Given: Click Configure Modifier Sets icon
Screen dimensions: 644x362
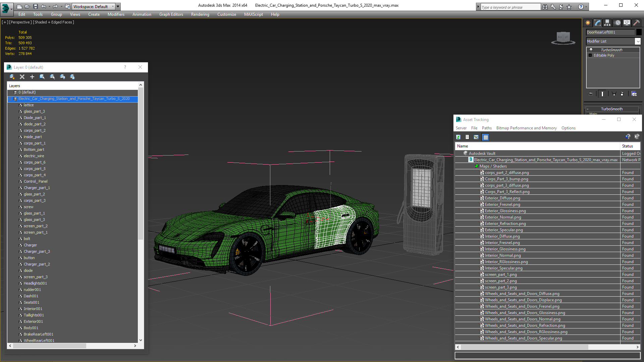Looking at the screenshot, I should pos(634,94).
